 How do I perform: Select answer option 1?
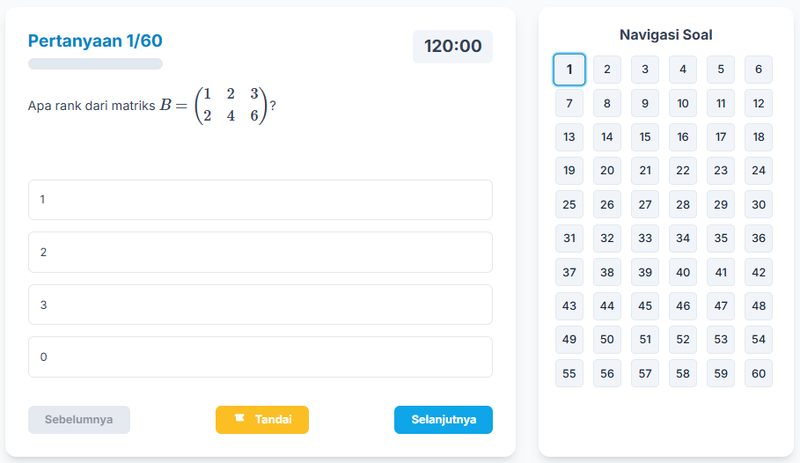260,200
